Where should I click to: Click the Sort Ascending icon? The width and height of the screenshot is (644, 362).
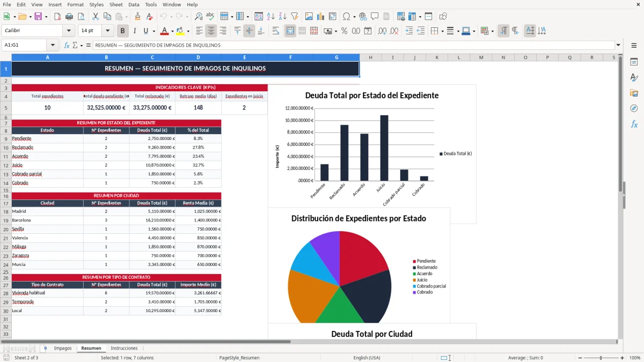(x=270, y=17)
